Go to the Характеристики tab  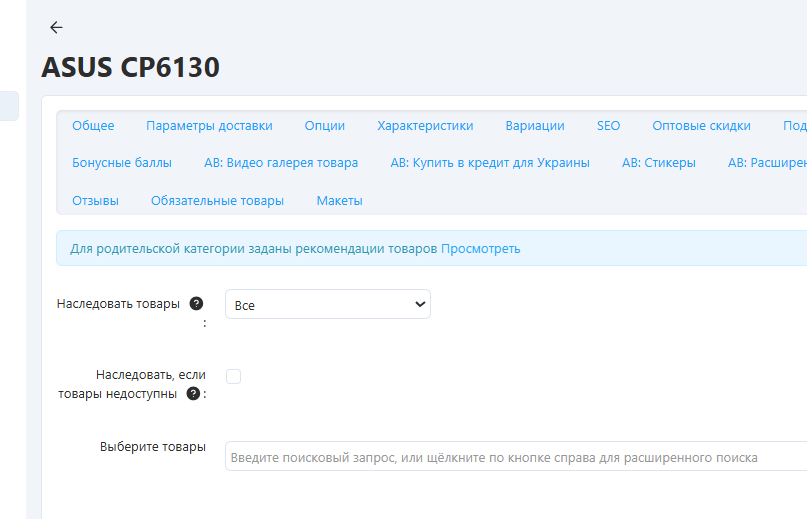pos(425,126)
